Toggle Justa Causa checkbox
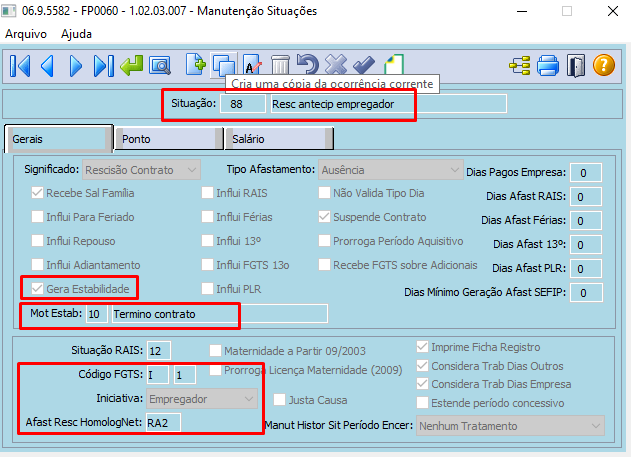The width and height of the screenshot is (633, 462). pos(279,400)
